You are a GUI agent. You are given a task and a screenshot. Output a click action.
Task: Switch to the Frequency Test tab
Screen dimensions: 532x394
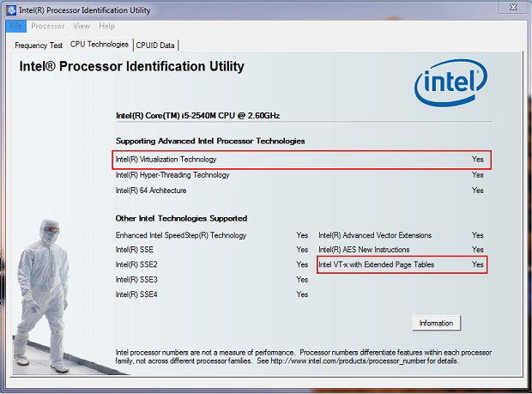pyautogui.click(x=38, y=45)
